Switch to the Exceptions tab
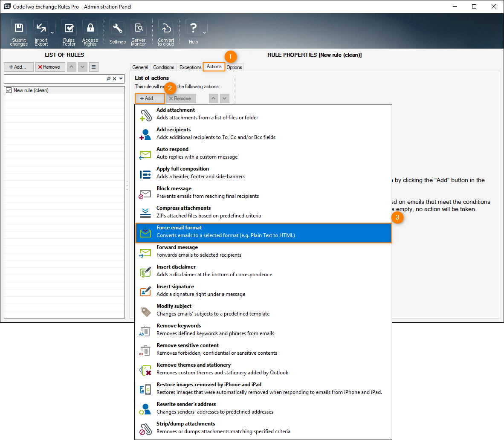The width and height of the screenshot is (504, 440). click(x=190, y=67)
